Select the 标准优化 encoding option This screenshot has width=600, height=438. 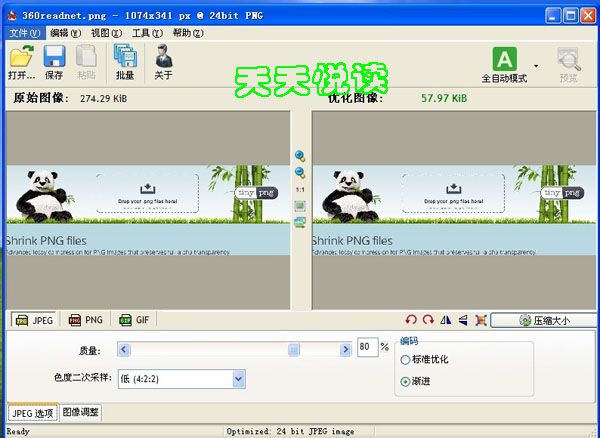click(424, 360)
